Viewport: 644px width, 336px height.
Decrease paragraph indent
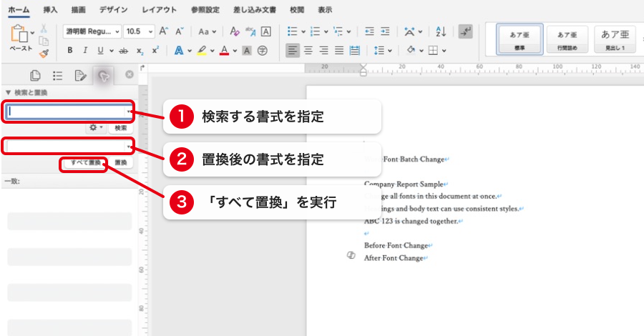pos(370,31)
